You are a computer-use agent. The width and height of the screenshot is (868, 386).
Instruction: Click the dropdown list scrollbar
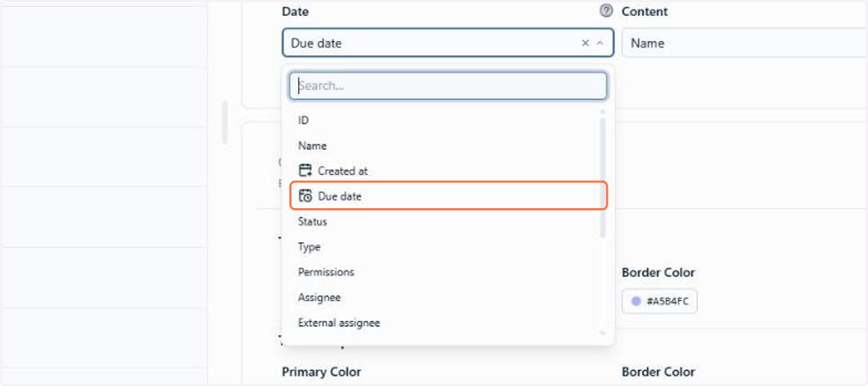click(603, 178)
